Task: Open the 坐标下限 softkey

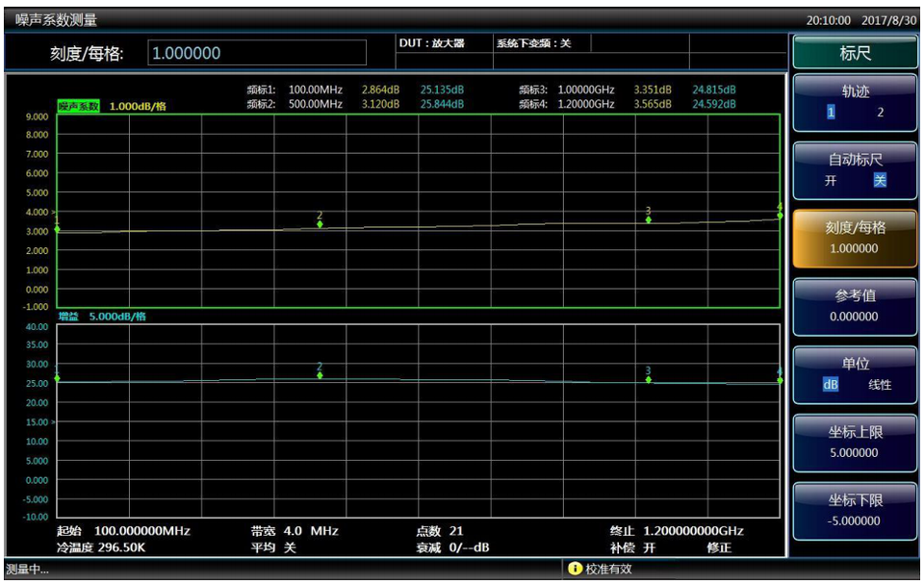Action: click(x=855, y=511)
